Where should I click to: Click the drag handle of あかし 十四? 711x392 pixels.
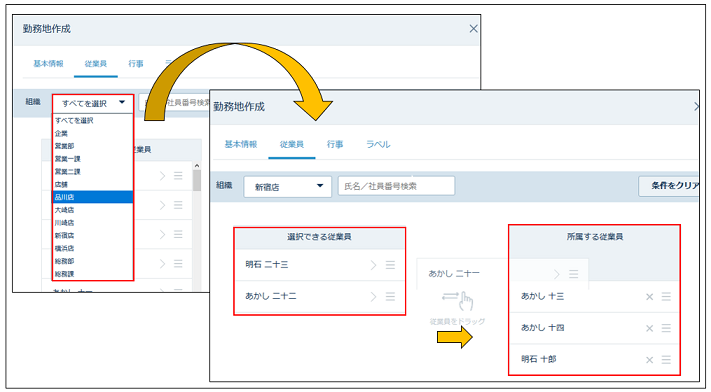[666, 328]
